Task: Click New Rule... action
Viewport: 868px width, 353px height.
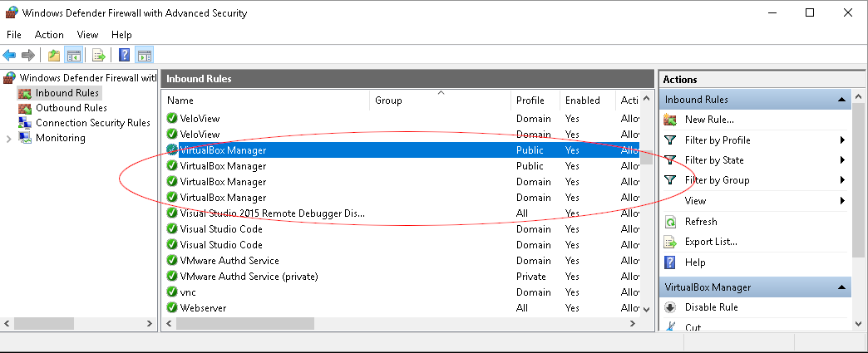Action: [709, 120]
